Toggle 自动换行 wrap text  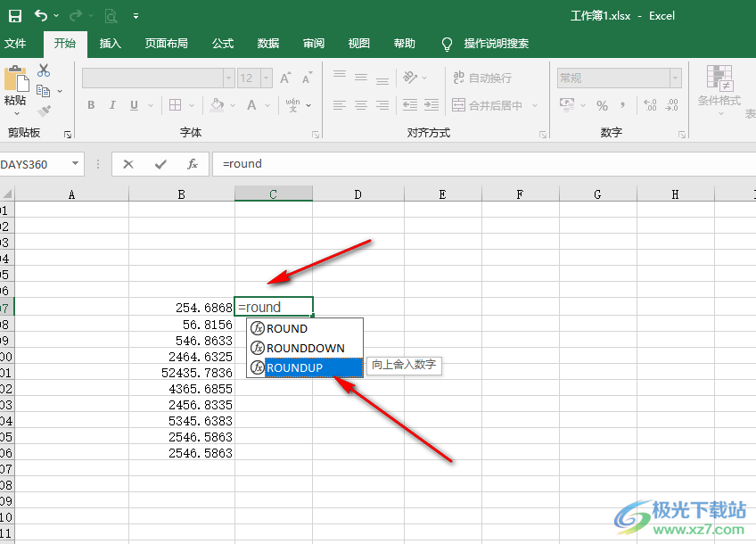tap(482, 78)
